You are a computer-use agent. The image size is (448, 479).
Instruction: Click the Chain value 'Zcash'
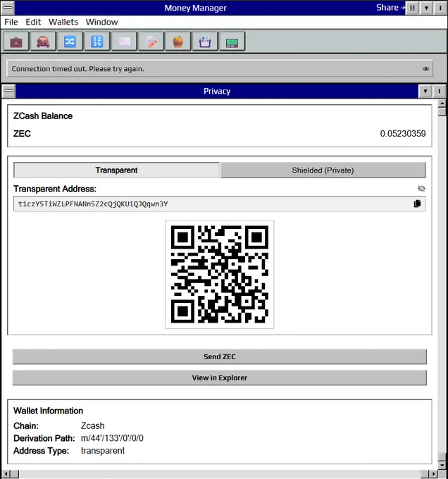click(x=92, y=425)
